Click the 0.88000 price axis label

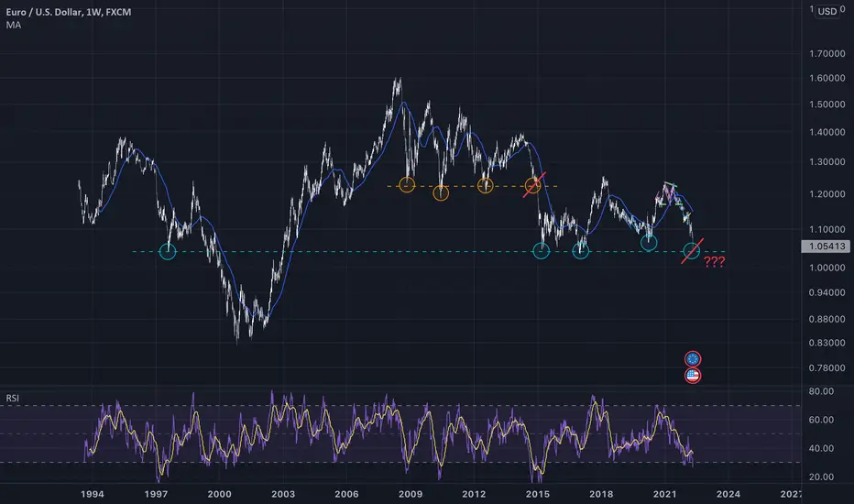tap(827, 319)
